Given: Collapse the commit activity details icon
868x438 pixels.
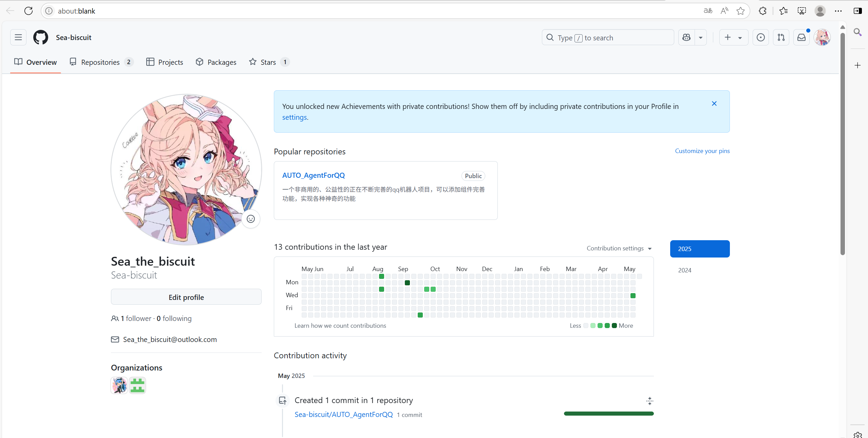Looking at the screenshot, I should 649,401.
